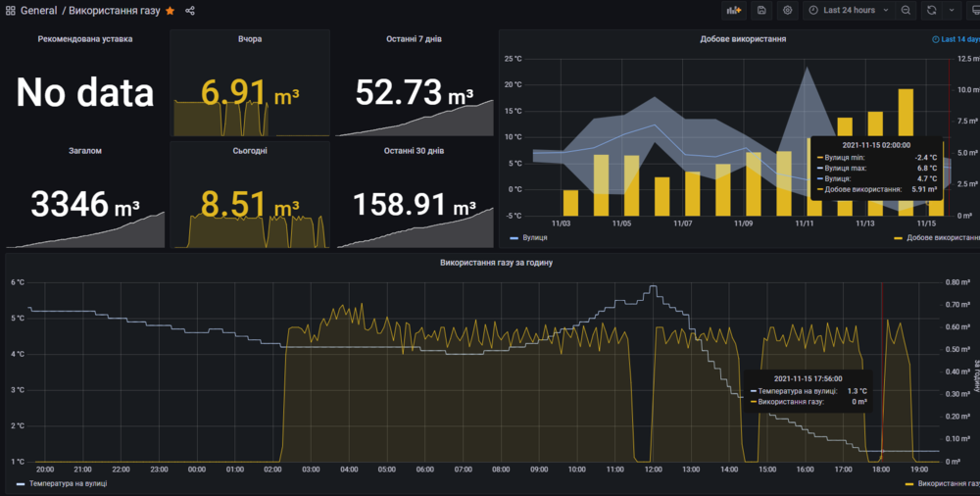Viewport: 980px width, 496px height.
Task: Mark dashboard favorite with star icon
Action: (170, 11)
